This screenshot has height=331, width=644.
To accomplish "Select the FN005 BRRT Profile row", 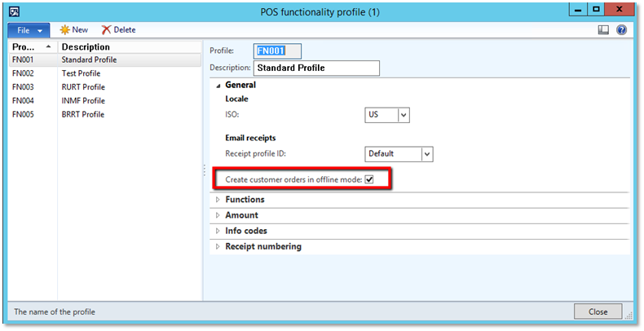I will coord(82,115).
